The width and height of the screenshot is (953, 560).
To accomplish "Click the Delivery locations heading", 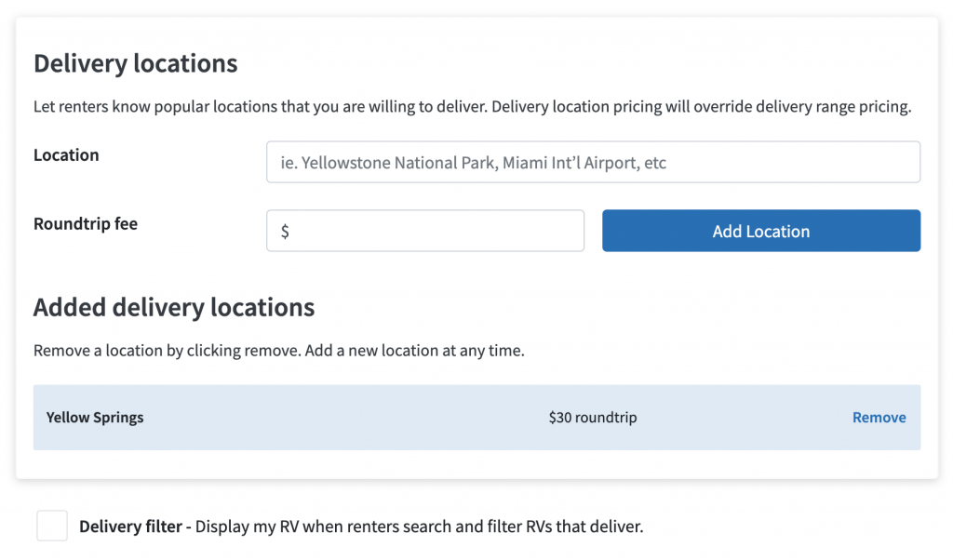I will point(136,63).
